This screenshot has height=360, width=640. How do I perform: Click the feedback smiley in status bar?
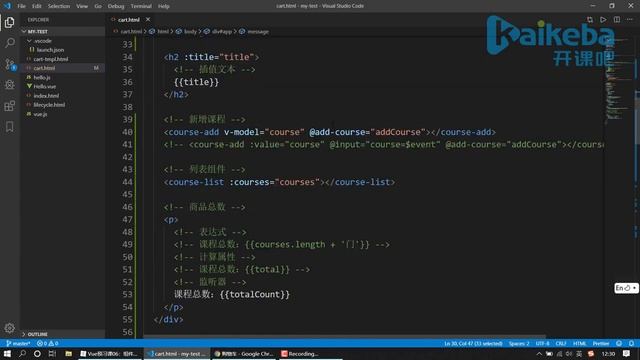(x=619, y=343)
